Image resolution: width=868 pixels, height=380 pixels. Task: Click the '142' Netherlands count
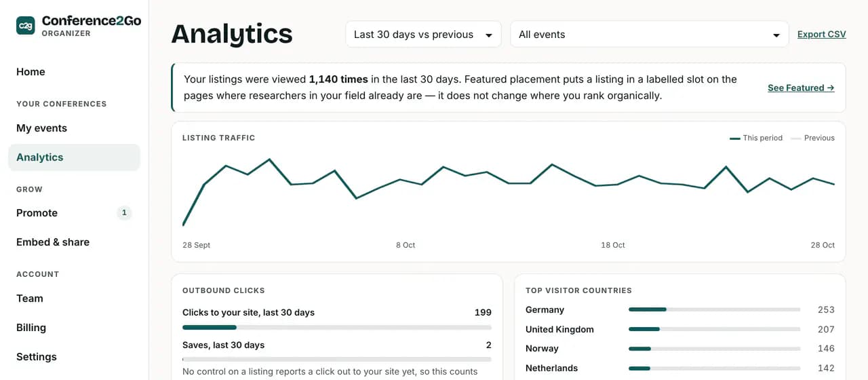(826, 368)
